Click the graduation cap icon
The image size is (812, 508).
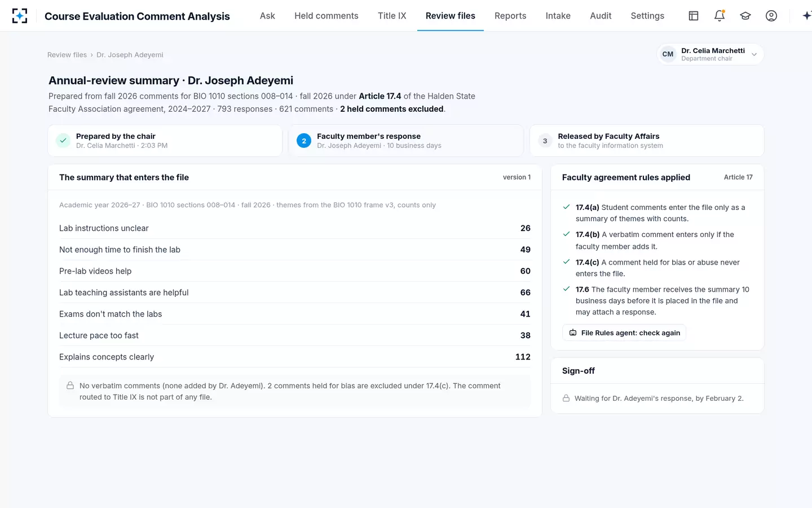pos(745,16)
